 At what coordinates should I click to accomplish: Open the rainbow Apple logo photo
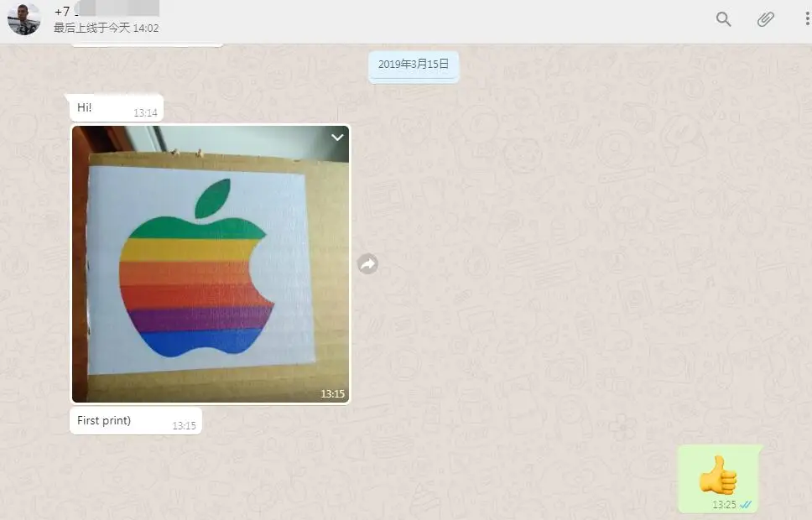coord(211,264)
